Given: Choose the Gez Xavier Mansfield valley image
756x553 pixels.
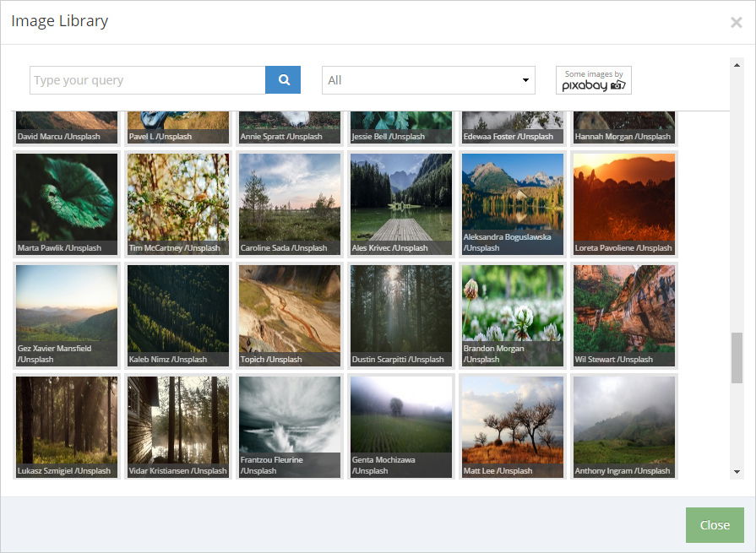Looking at the screenshot, I should [67, 316].
